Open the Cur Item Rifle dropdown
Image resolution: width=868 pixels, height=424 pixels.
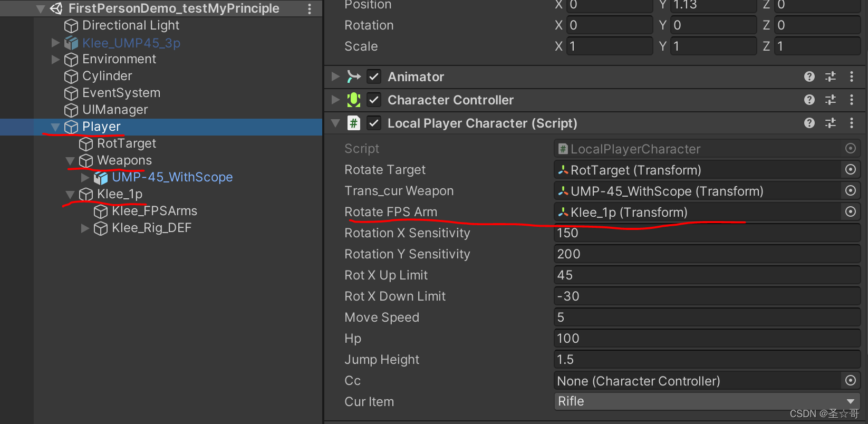707,401
